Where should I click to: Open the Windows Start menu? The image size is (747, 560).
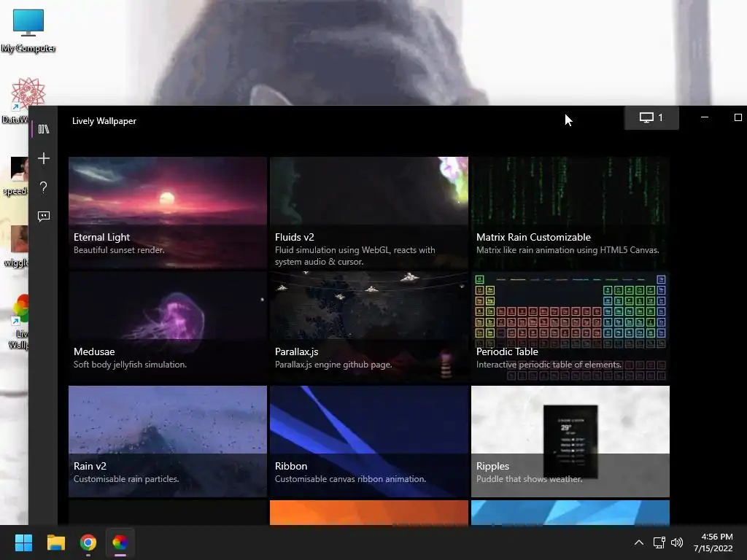tap(23, 542)
